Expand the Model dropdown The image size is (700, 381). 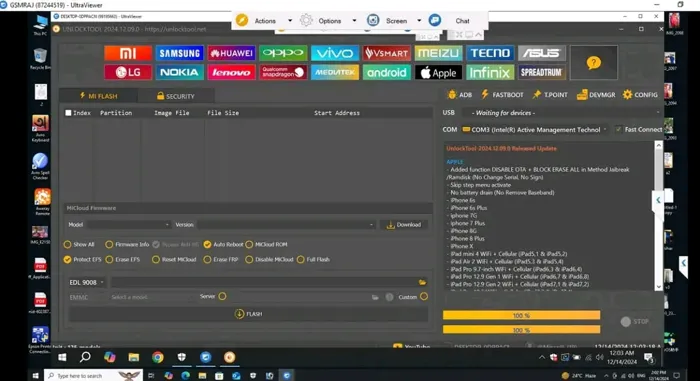click(x=127, y=225)
